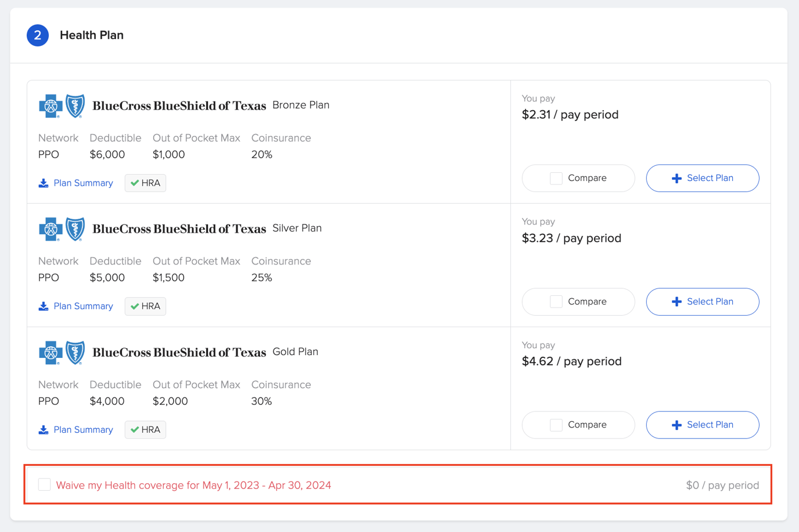
Task: Tick the Compare checkbox for Bronze Plan
Action: [x=556, y=178]
